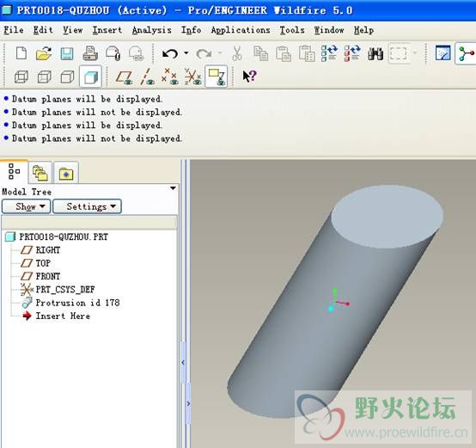This screenshot has width=476, height=448.
Task: Switch to Favorites tab
Action: 66,173
